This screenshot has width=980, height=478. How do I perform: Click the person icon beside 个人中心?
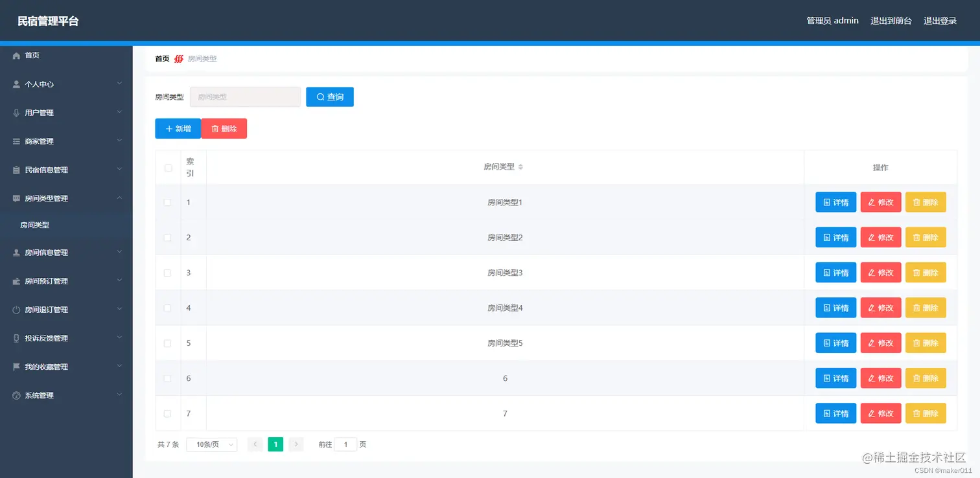tap(17, 84)
